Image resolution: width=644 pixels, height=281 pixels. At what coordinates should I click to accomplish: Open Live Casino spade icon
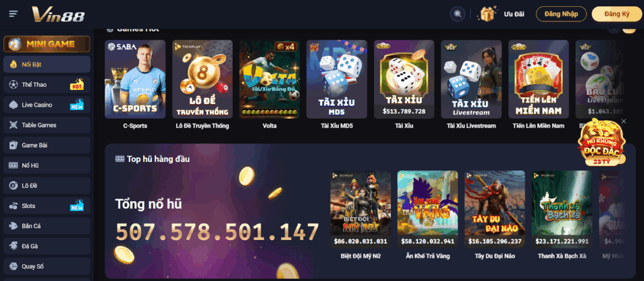click(x=14, y=105)
